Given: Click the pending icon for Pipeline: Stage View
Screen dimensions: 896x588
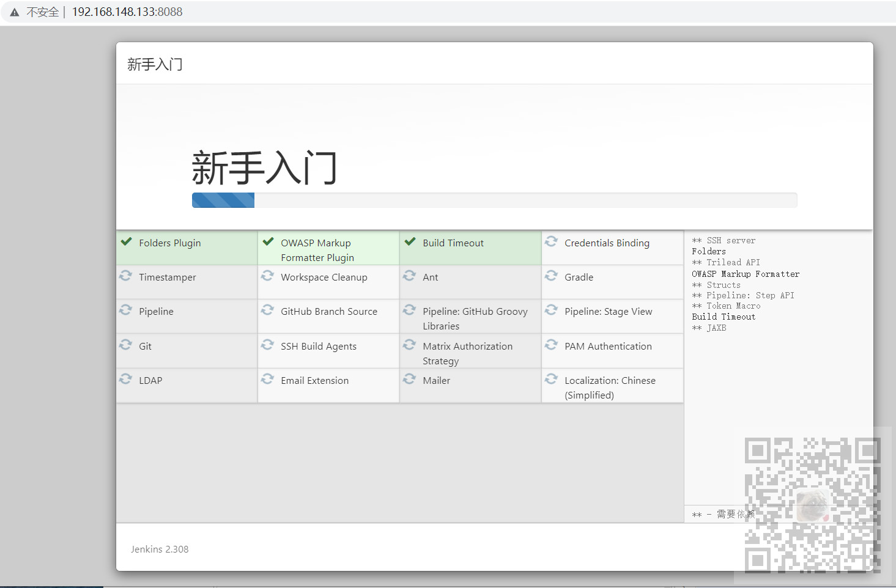Looking at the screenshot, I should point(551,310).
